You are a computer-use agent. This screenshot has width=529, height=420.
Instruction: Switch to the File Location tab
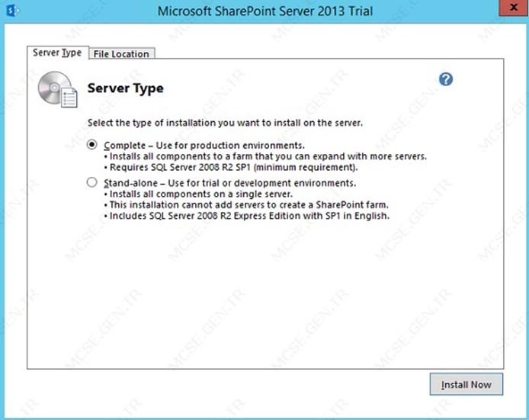(x=121, y=53)
